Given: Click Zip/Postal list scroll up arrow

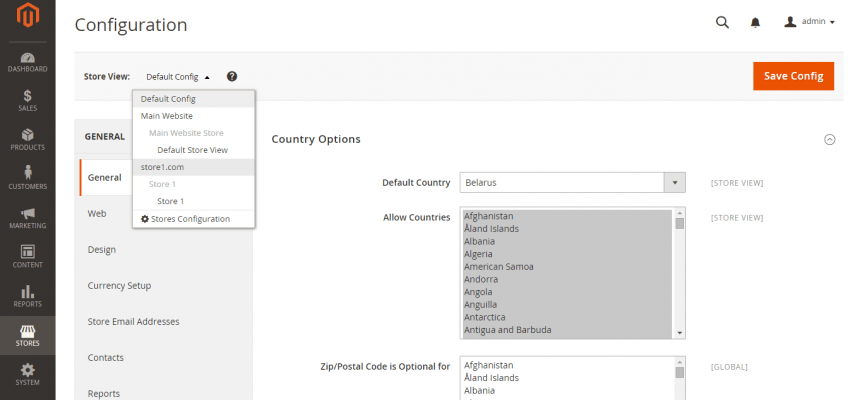Looking at the screenshot, I should pos(680,362).
